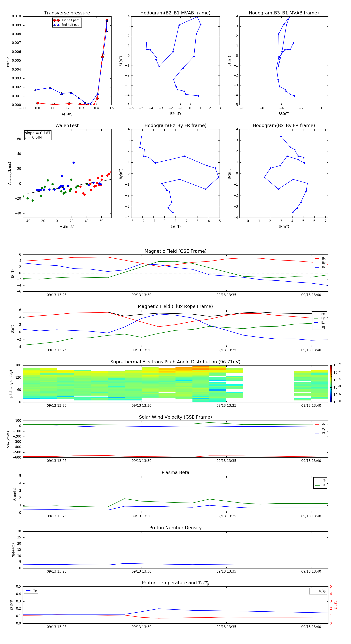Click the Magnetic Field (GSE Frame) title

175,251
